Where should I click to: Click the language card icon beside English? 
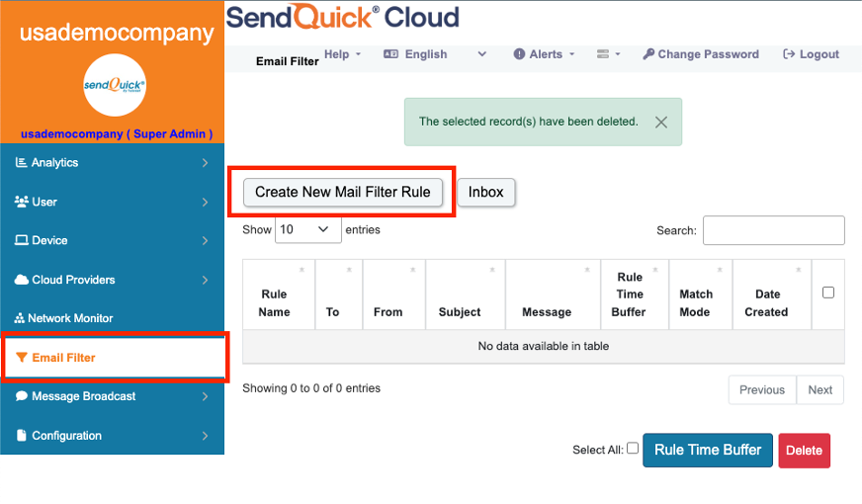coord(390,54)
